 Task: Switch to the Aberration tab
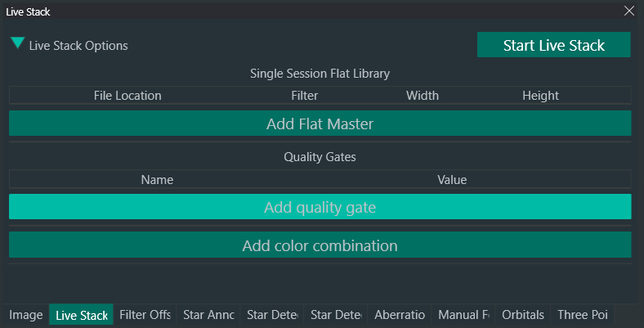point(400,315)
